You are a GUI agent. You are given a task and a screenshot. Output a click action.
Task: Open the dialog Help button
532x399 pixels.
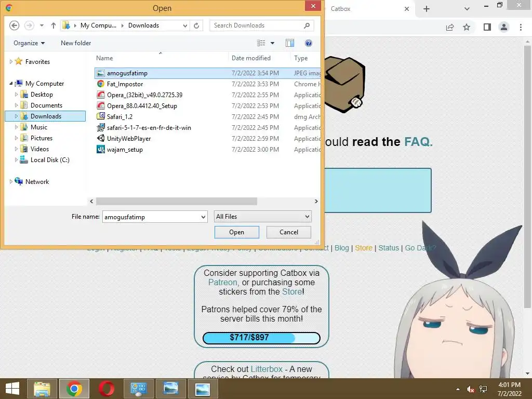[309, 43]
